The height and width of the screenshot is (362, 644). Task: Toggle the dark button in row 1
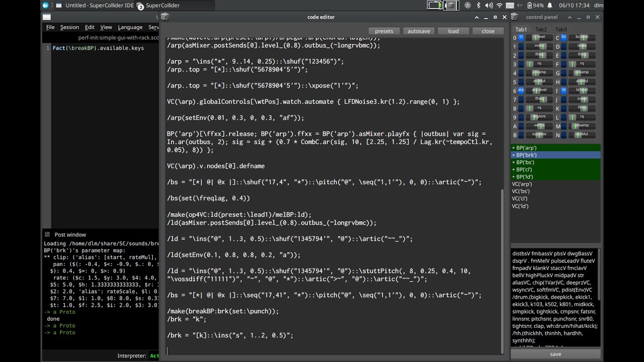[521, 46]
